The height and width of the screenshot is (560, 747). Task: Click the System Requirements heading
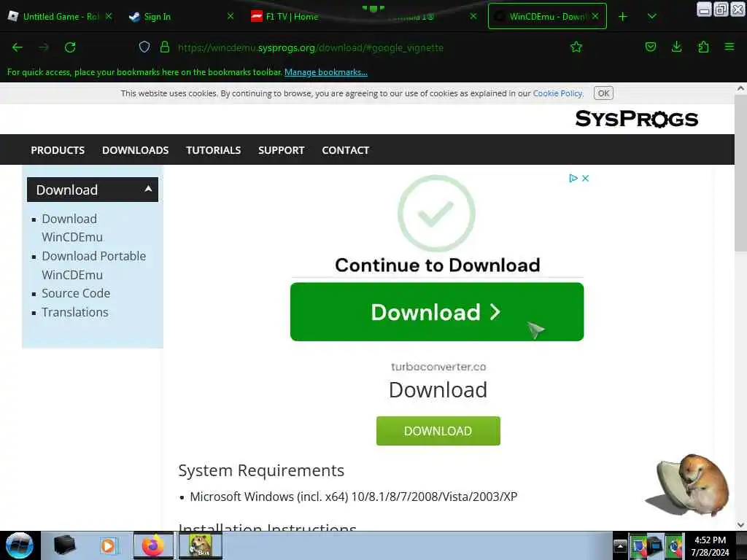(261, 470)
